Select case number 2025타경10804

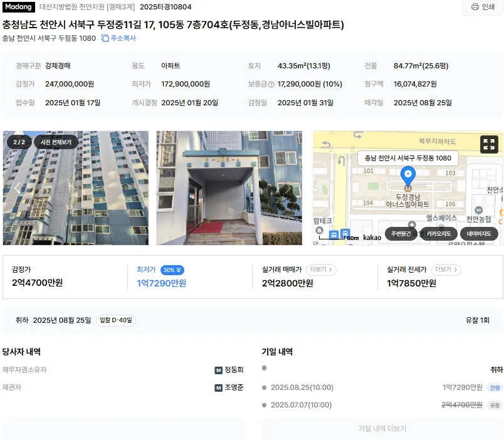[x=165, y=7]
